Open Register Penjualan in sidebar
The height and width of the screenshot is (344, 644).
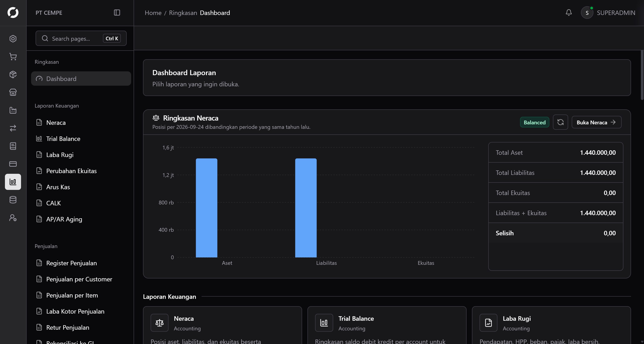81,263
